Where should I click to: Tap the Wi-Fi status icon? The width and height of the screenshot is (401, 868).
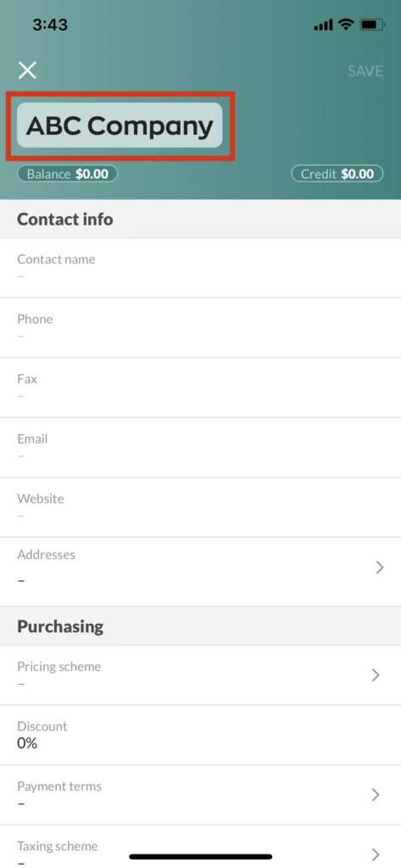click(x=346, y=25)
